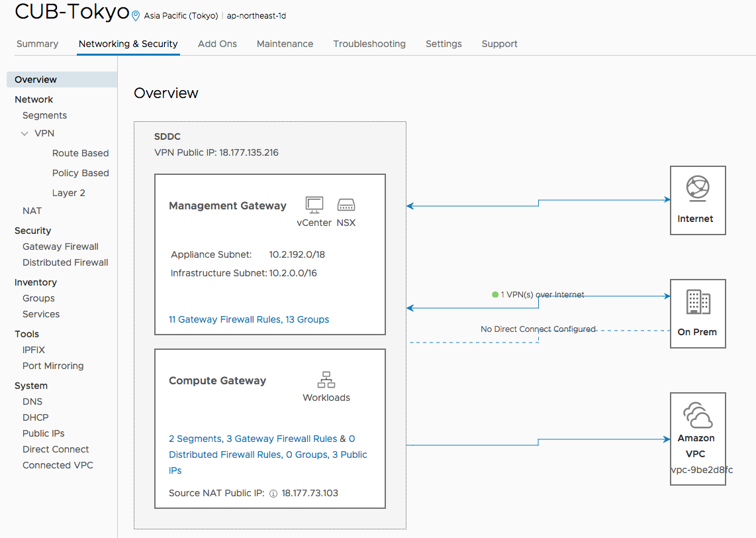Click the Internet globe icon
756x538 pixels.
pos(698,188)
